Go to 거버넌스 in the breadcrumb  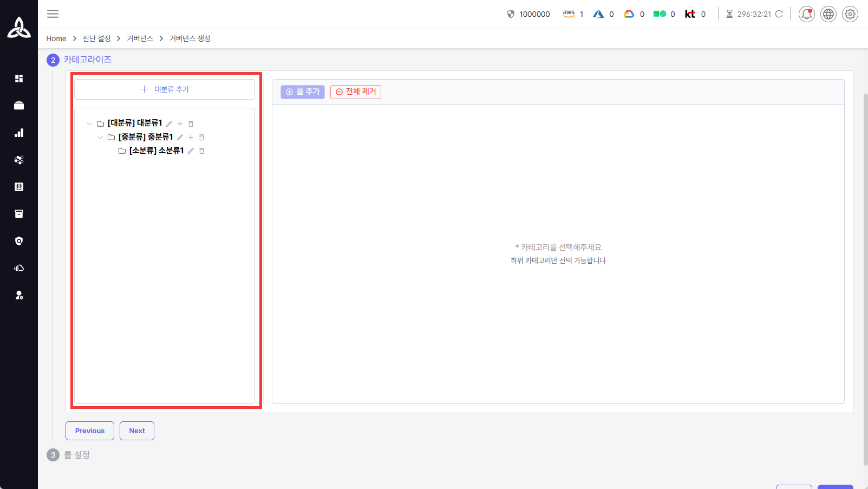140,38
